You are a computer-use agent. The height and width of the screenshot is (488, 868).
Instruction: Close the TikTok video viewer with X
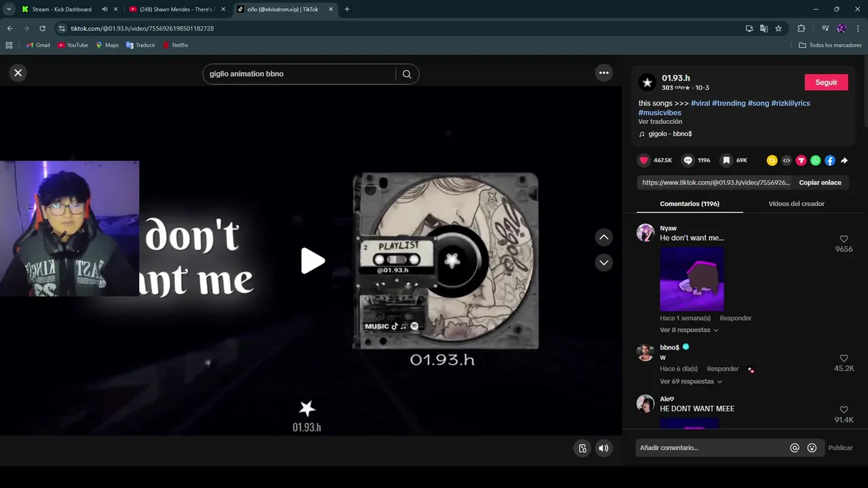point(18,73)
